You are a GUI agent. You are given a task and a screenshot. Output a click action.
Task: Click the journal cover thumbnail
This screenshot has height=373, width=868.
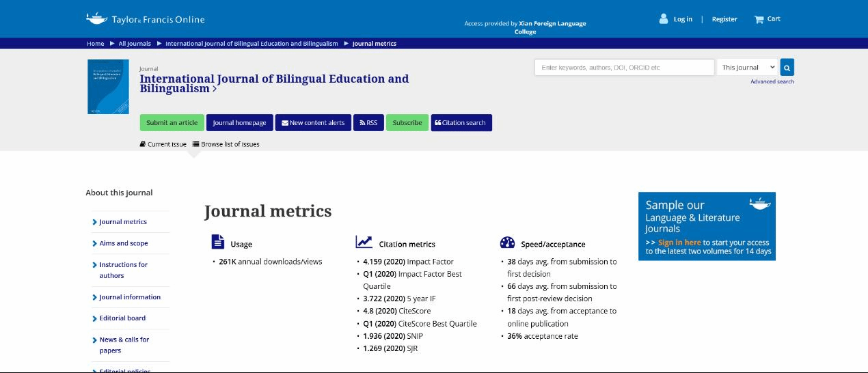(x=108, y=87)
